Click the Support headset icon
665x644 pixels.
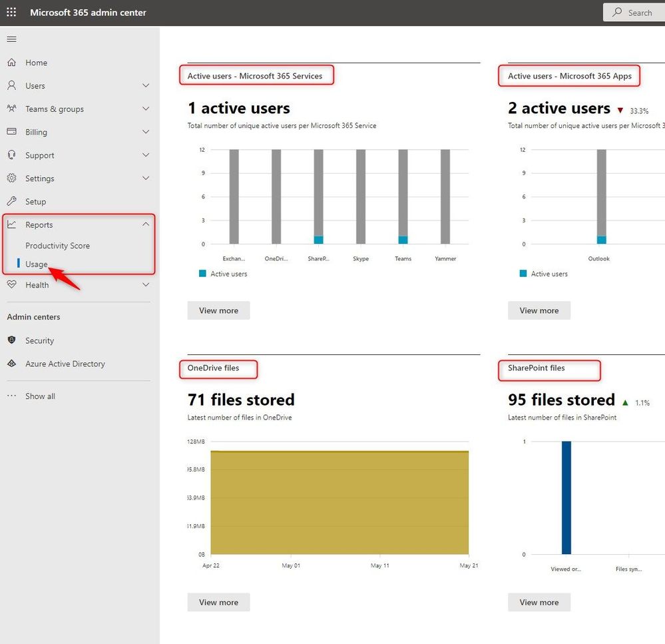tap(12, 155)
